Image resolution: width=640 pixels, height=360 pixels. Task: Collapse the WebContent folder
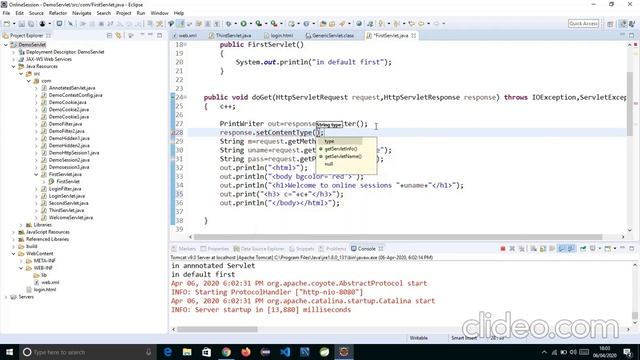(x=13, y=253)
